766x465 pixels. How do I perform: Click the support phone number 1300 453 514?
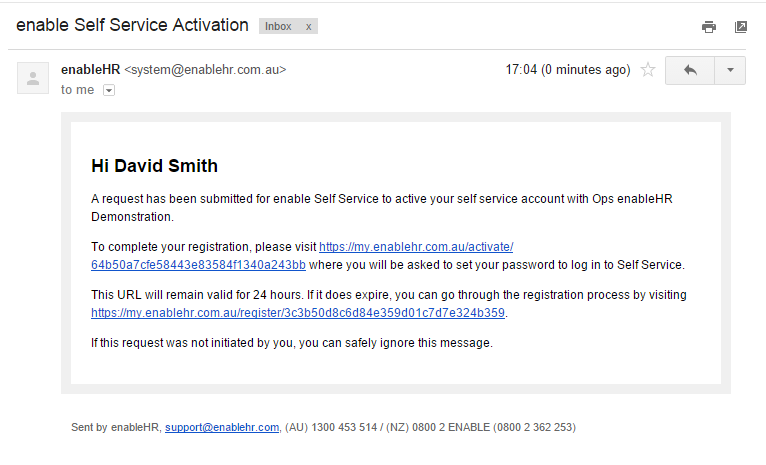point(344,427)
